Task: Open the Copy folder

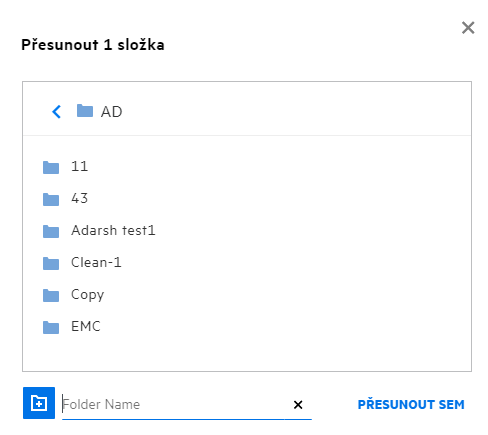Action: (87, 295)
